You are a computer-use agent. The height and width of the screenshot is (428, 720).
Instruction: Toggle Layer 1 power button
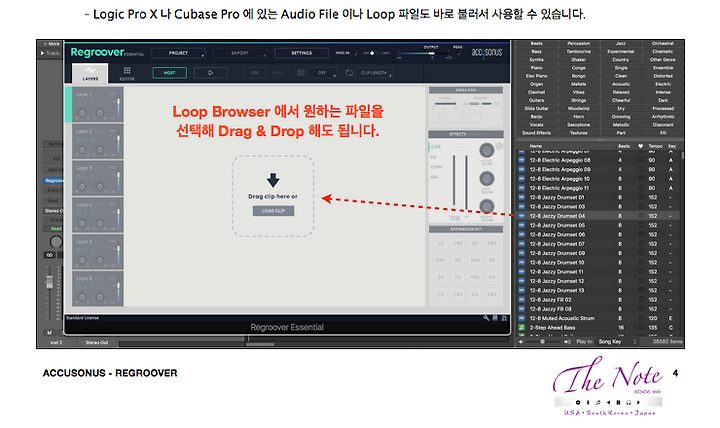click(x=79, y=102)
